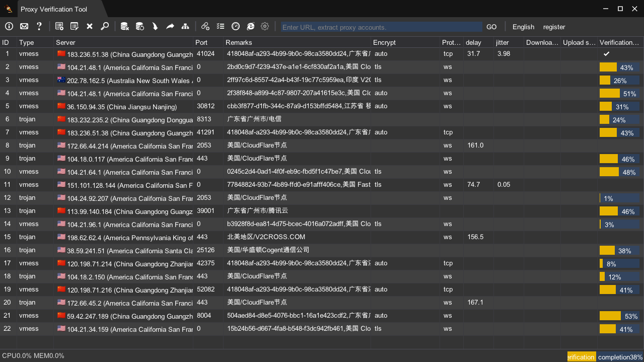Sort by the Type column header

(x=36, y=42)
